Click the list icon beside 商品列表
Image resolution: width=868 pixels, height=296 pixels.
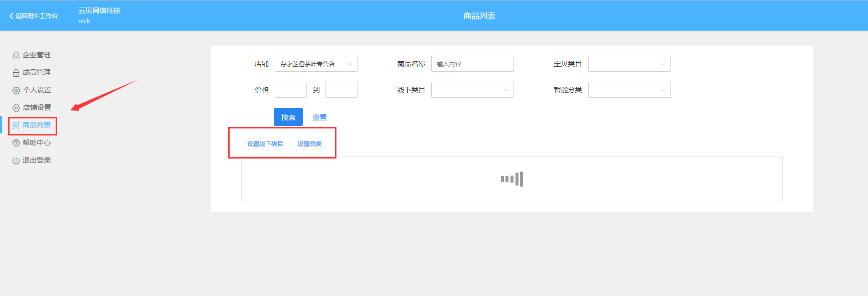click(x=16, y=125)
